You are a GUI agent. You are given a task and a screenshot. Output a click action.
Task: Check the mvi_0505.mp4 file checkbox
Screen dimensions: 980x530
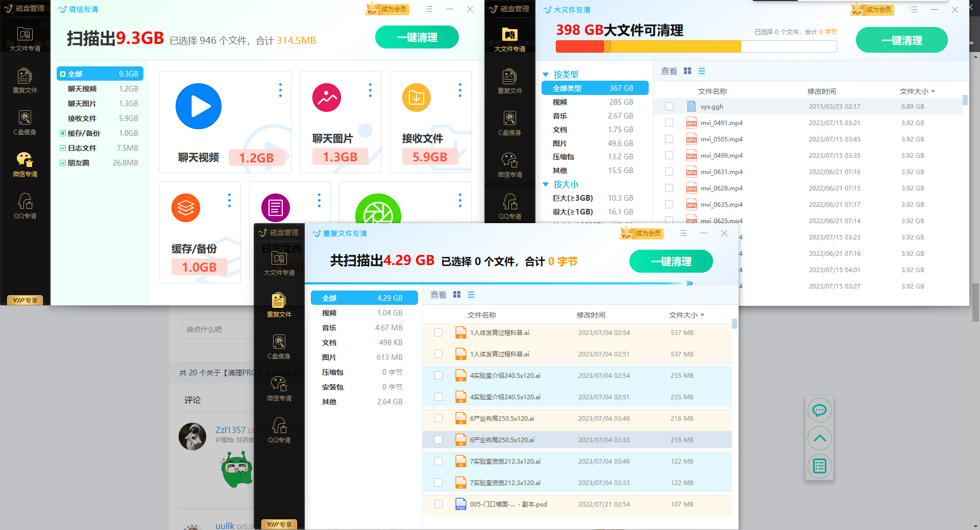pyautogui.click(x=669, y=139)
